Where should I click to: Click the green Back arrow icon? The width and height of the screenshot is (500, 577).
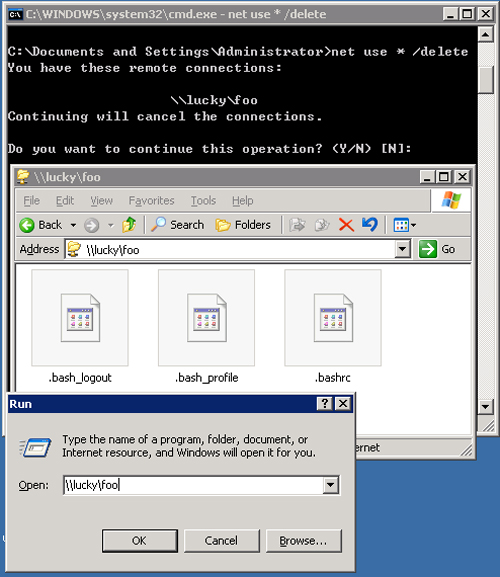point(27,225)
